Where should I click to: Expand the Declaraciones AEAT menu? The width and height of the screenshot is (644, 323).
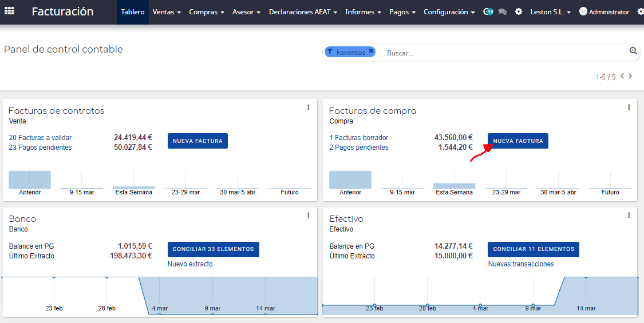tap(303, 12)
